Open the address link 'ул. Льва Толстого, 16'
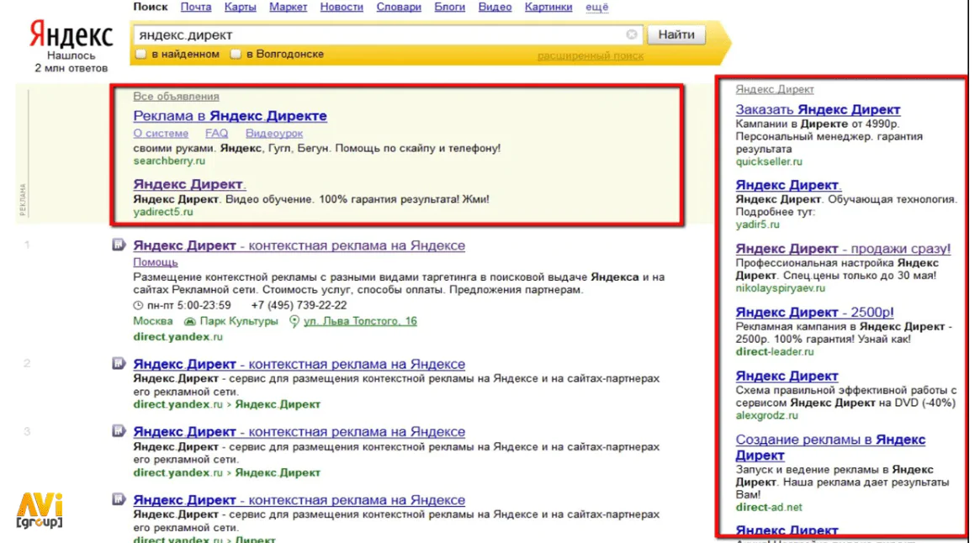The width and height of the screenshot is (980, 543). tap(360, 321)
